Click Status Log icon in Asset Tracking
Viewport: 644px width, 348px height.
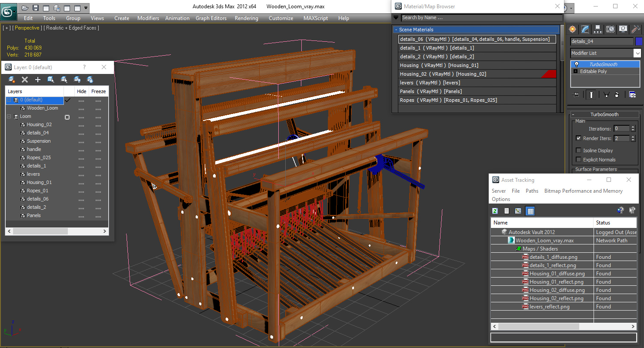tap(507, 211)
